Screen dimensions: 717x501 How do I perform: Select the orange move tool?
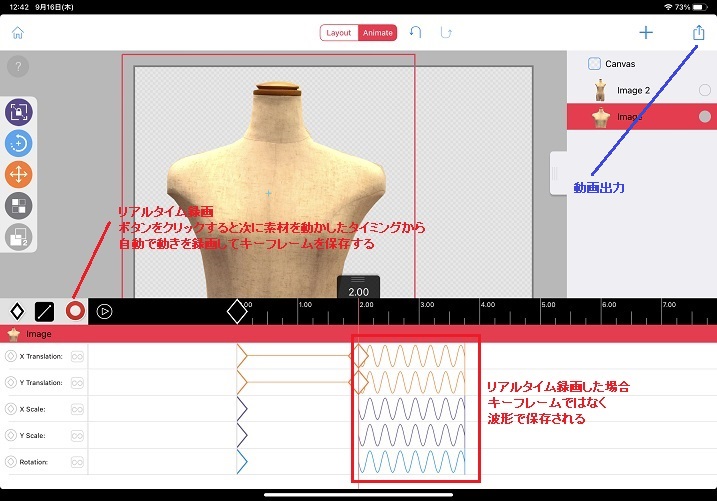[19, 174]
